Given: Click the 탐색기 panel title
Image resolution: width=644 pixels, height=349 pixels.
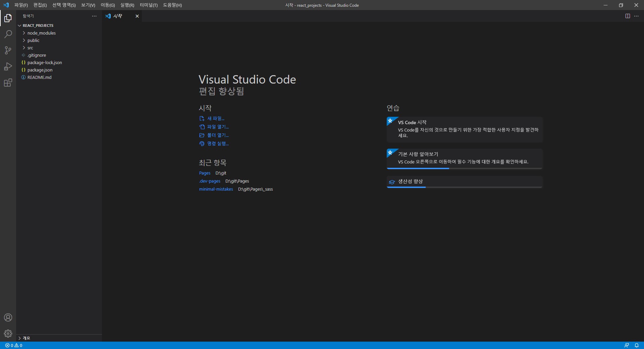Looking at the screenshot, I should click(x=28, y=16).
